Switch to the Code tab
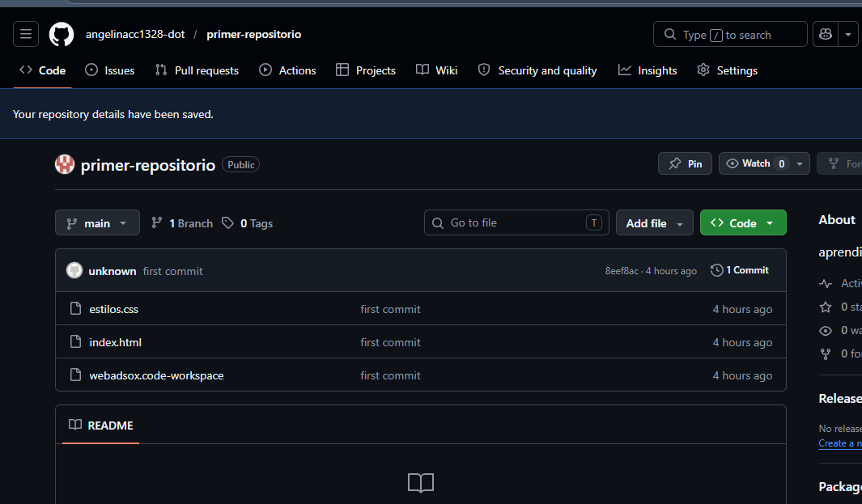This screenshot has height=504, width=862. coord(42,70)
